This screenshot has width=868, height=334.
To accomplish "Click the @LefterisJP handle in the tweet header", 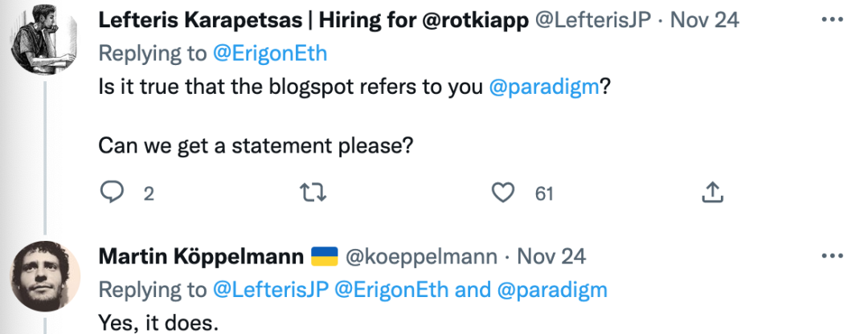I will coord(593,21).
